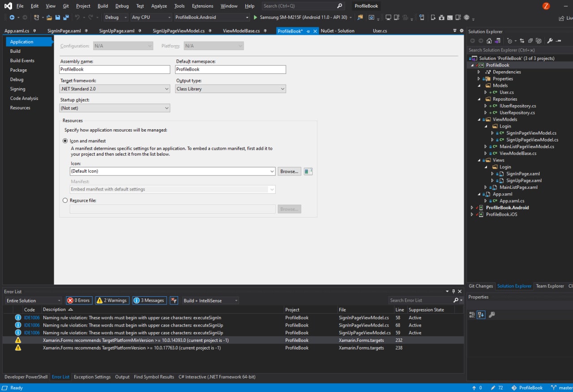Select the Build Events settings page
573x392 pixels.
point(22,60)
